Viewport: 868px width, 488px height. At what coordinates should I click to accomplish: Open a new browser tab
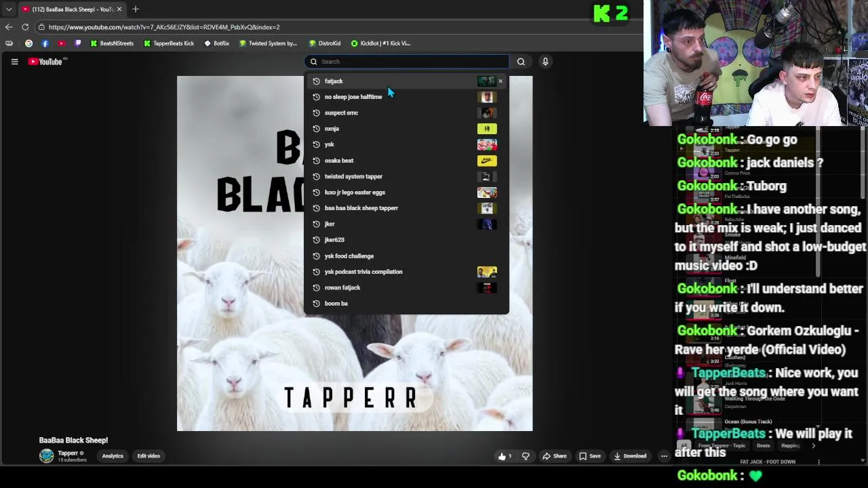(x=136, y=9)
